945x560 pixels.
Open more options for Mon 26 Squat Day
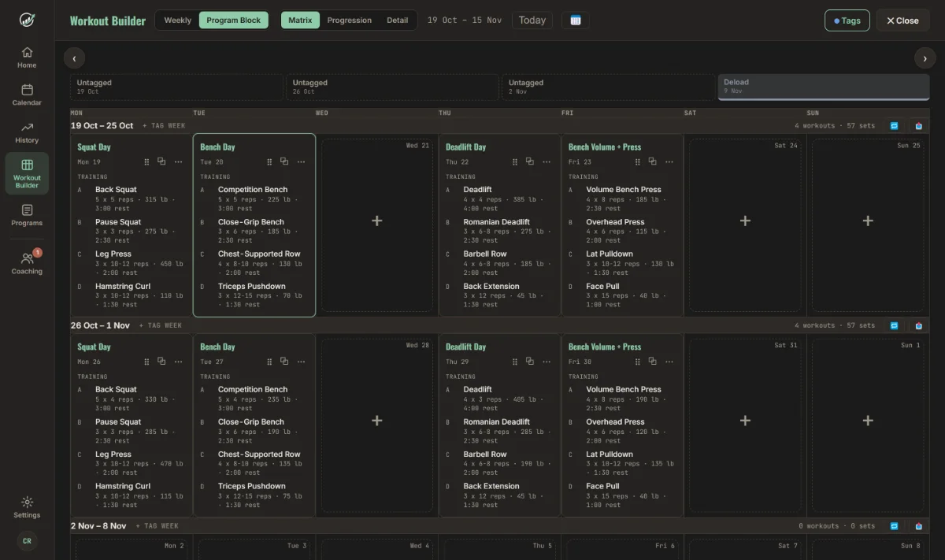click(x=179, y=362)
